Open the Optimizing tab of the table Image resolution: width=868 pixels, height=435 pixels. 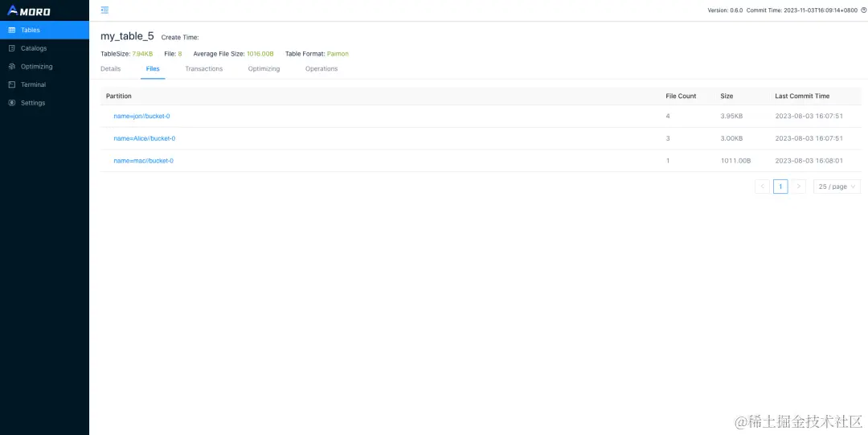(x=264, y=68)
